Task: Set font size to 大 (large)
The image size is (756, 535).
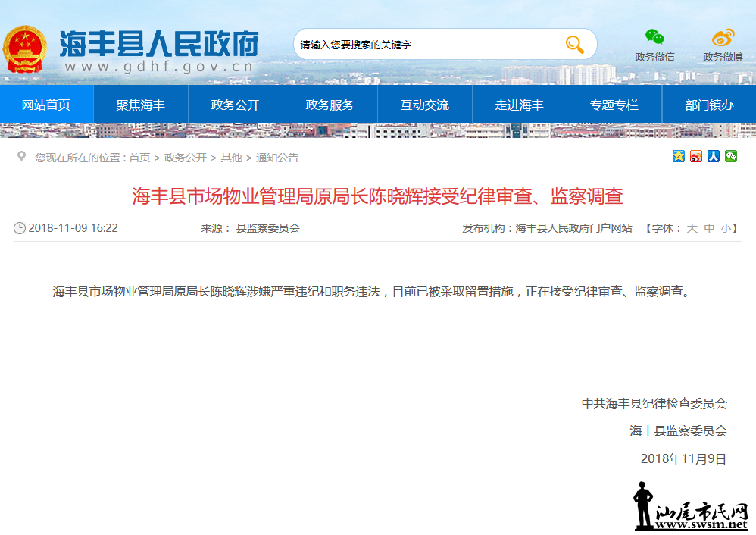Action: [x=692, y=228]
